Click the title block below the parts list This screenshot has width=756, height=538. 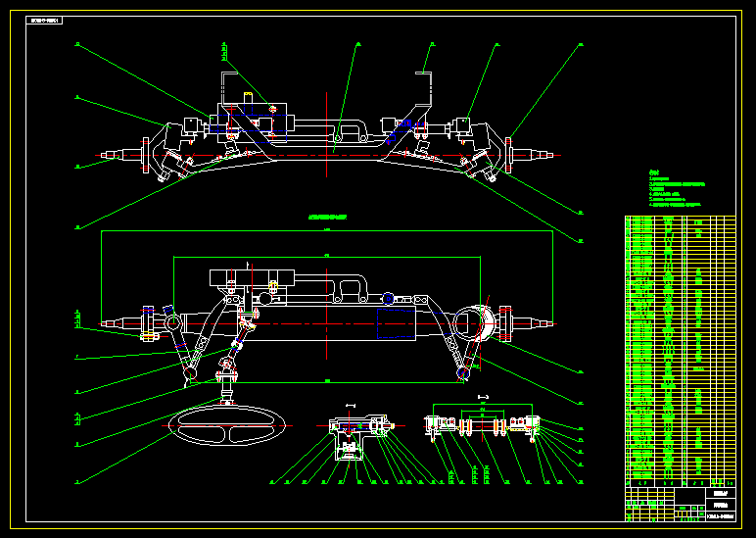pos(681,505)
